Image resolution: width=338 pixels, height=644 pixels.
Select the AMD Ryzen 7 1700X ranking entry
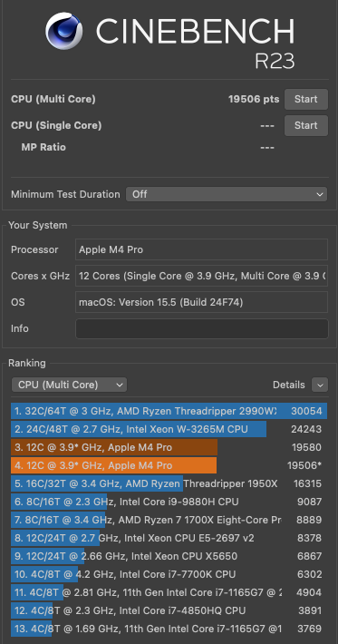[169, 520]
